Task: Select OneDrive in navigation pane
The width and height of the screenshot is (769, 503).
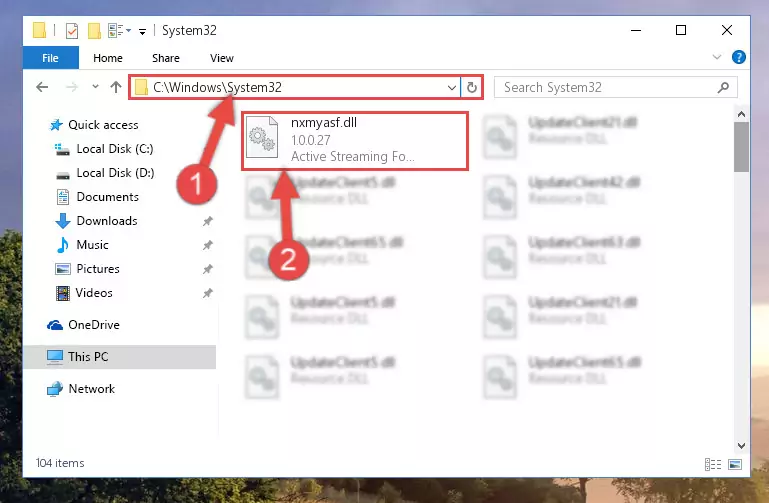Action: pyautogui.click(x=94, y=325)
